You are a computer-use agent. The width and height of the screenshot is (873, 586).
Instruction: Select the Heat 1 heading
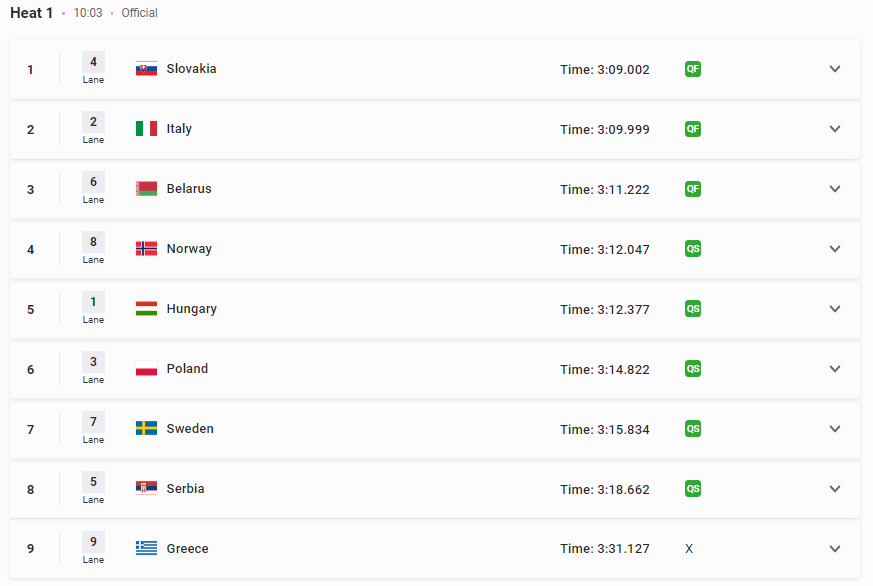[31, 13]
